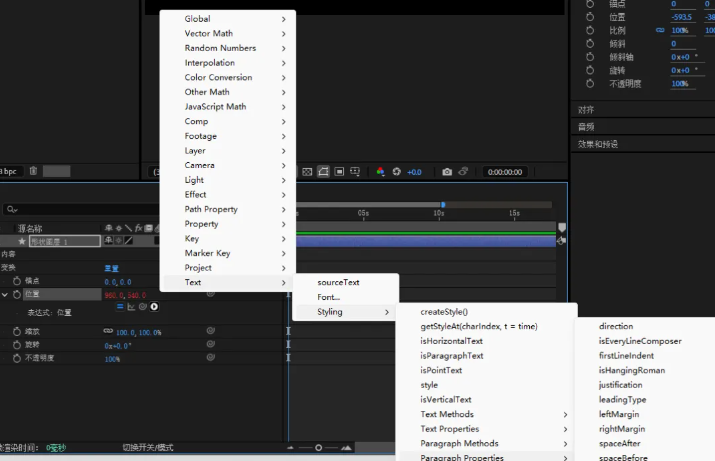The width and height of the screenshot is (715, 461).
Task: Click the snapshot camera icon
Action: pyautogui.click(x=447, y=172)
